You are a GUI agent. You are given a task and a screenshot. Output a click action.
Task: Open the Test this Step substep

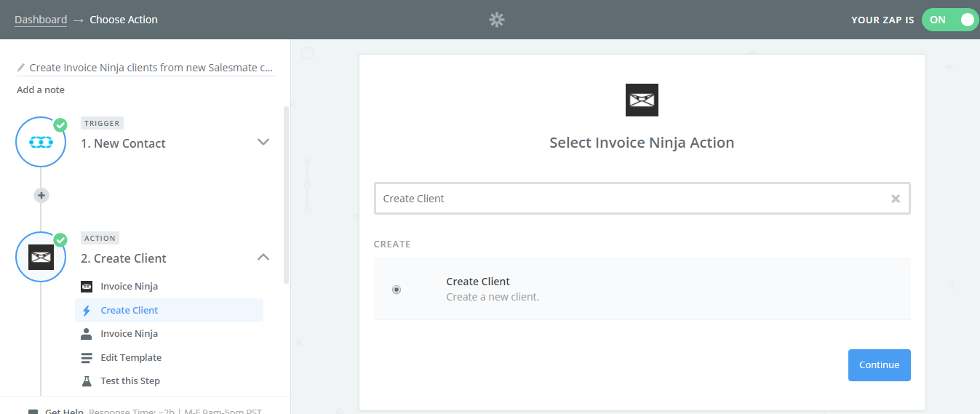coord(130,381)
